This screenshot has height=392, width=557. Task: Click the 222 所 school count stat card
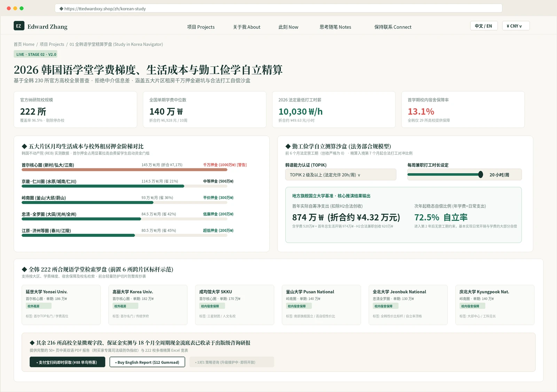coord(75,110)
